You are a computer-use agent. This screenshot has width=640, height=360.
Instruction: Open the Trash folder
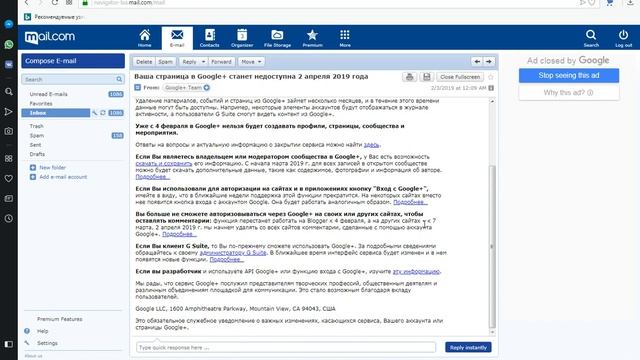pyautogui.click(x=36, y=126)
